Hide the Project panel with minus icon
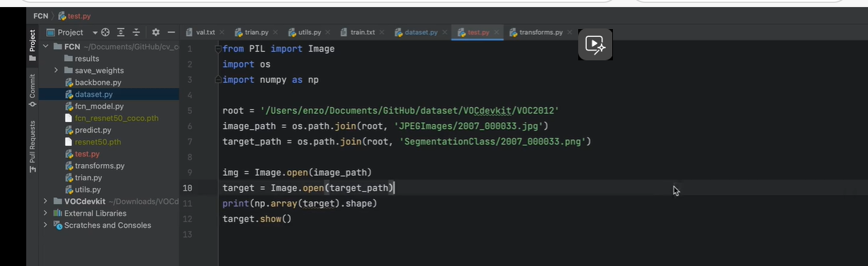The height and width of the screenshot is (266, 868). point(171,33)
